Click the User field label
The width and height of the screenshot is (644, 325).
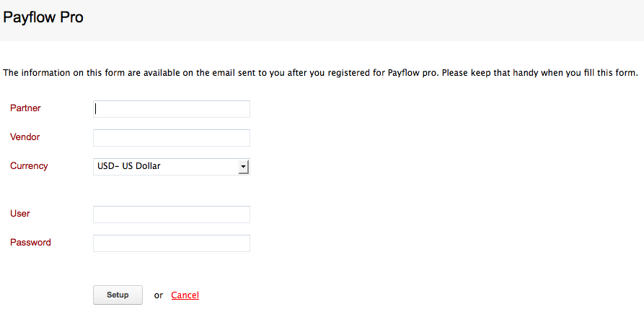20,214
